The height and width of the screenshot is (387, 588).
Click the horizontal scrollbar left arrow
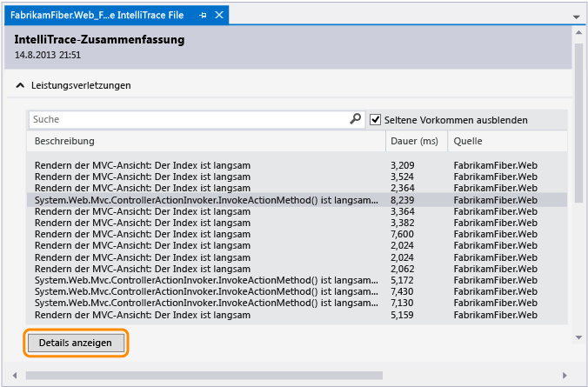[15, 376]
